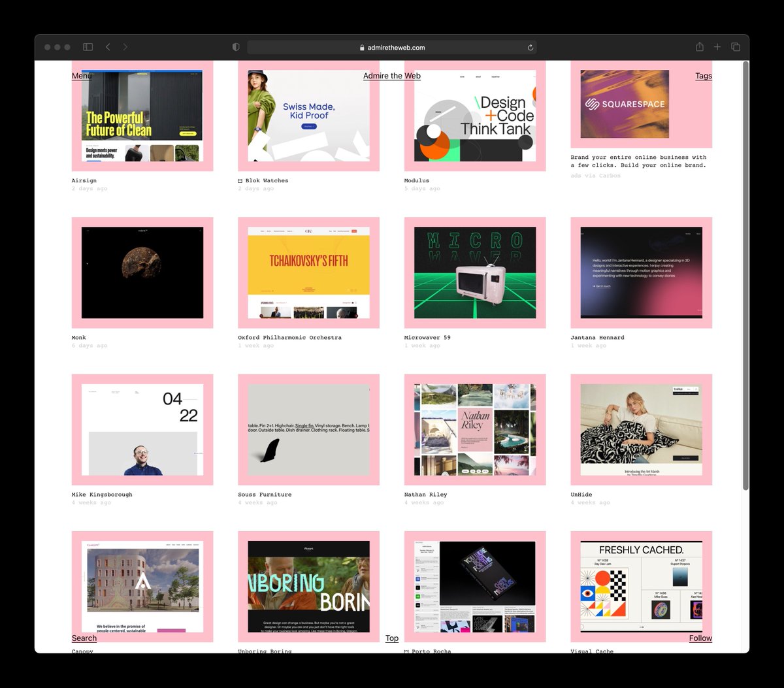Image resolution: width=784 pixels, height=688 pixels.
Task: Open the Microwaver 59 thumbnail
Action: click(475, 272)
